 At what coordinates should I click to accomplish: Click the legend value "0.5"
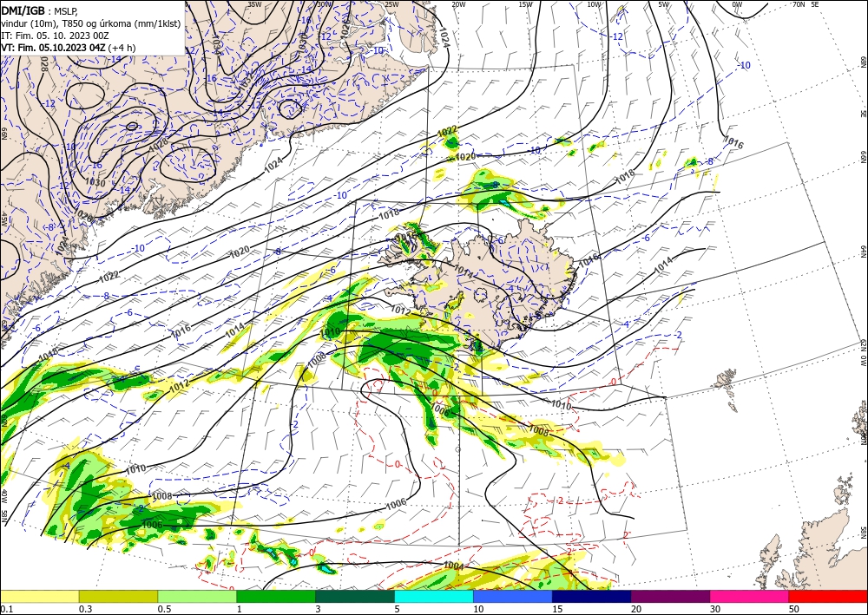164,609
